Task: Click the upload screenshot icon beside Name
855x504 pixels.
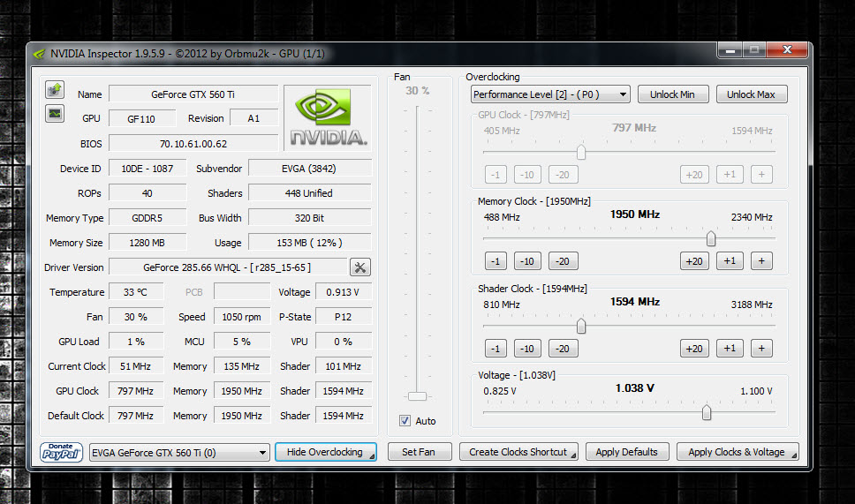Action: click(55, 89)
